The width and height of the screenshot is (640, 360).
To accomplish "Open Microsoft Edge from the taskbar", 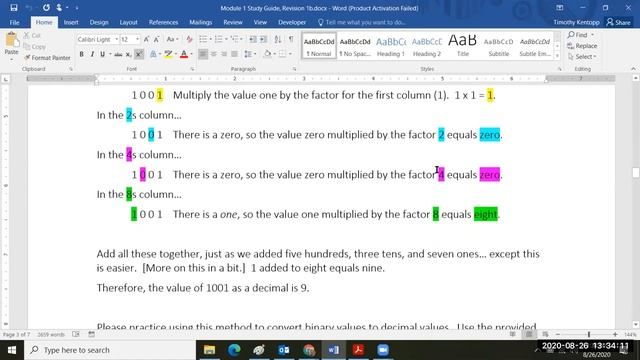I will click(x=234, y=350).
